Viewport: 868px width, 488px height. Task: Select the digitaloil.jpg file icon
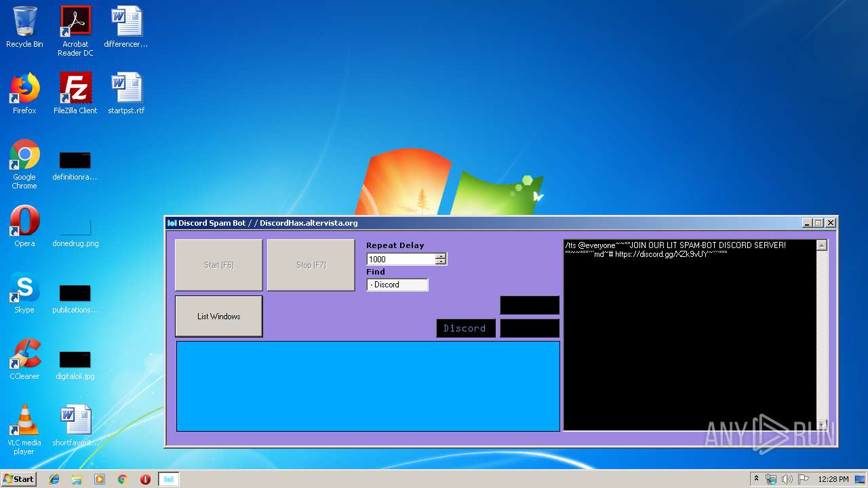point(75,365)
